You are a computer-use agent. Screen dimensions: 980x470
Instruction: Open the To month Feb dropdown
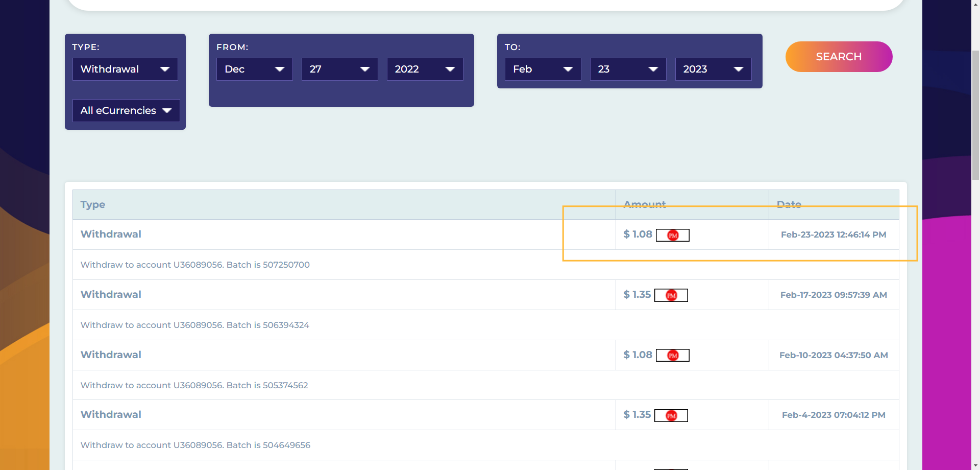pyautogui.click(x=543, y=69)
